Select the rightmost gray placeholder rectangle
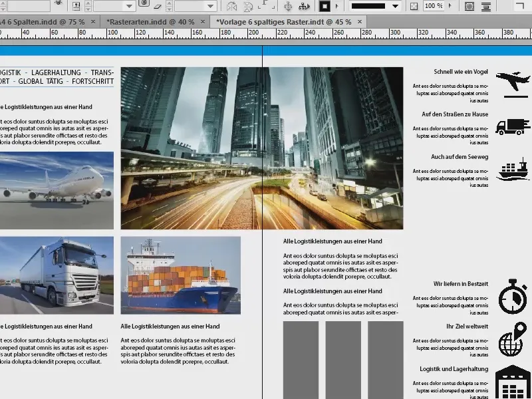The image size is (532, 399). [x=386, y=360]
